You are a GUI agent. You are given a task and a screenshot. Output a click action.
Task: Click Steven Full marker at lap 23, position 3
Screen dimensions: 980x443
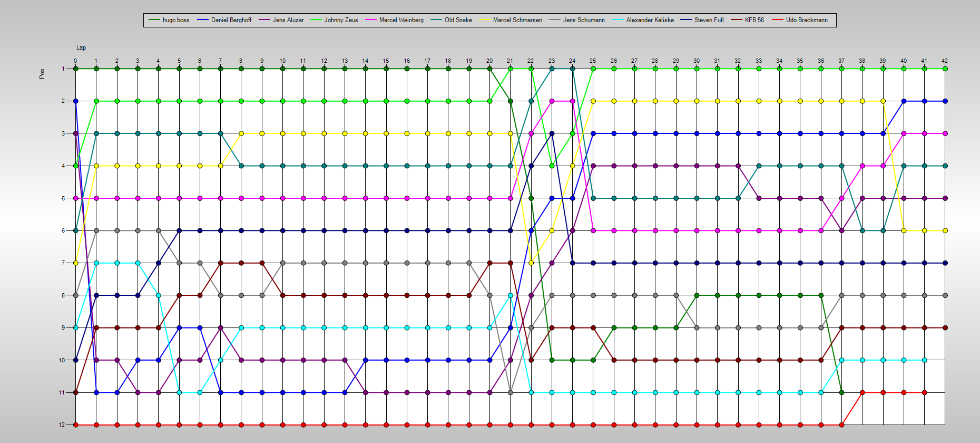(x=552, y=133)
